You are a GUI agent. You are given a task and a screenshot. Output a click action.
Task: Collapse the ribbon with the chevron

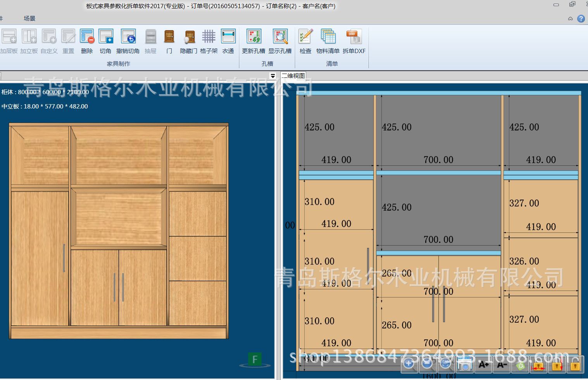point(570,19)
